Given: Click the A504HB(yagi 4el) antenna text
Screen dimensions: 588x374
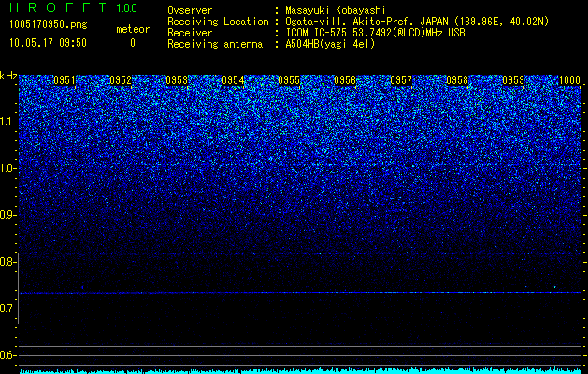Looking at the screenshot, I should click(330, 44).
